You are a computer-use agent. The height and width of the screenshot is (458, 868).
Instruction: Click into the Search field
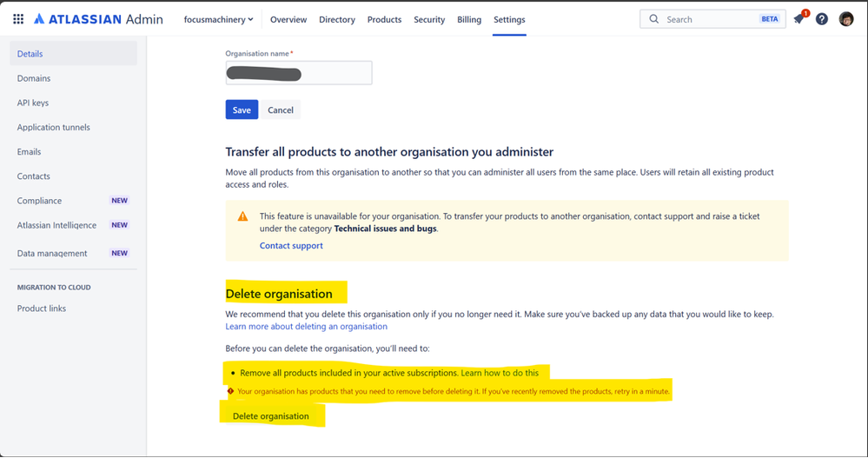(712, 19)
